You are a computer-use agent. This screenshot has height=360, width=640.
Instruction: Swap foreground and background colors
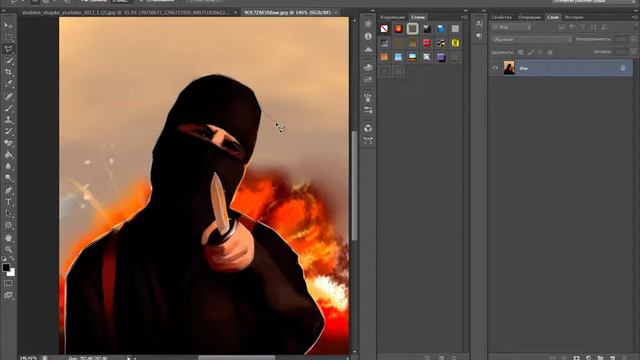[x=12, y=259]
